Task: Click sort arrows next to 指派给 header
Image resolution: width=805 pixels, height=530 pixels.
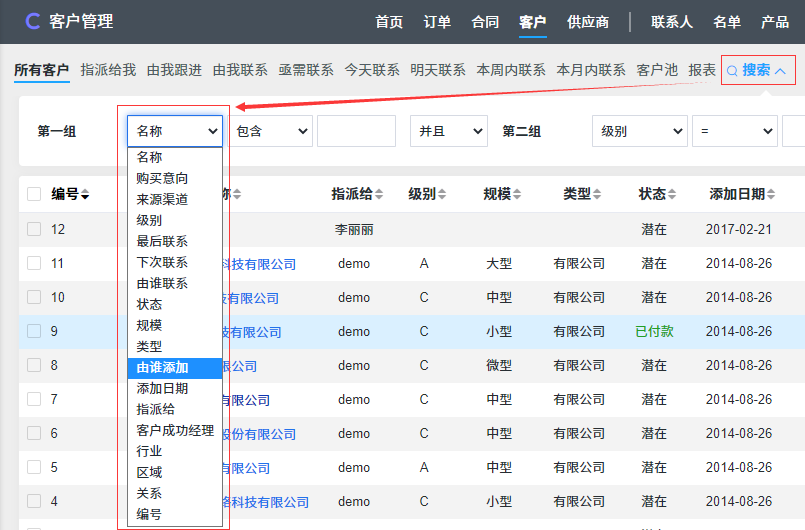Action: (380, 195)
